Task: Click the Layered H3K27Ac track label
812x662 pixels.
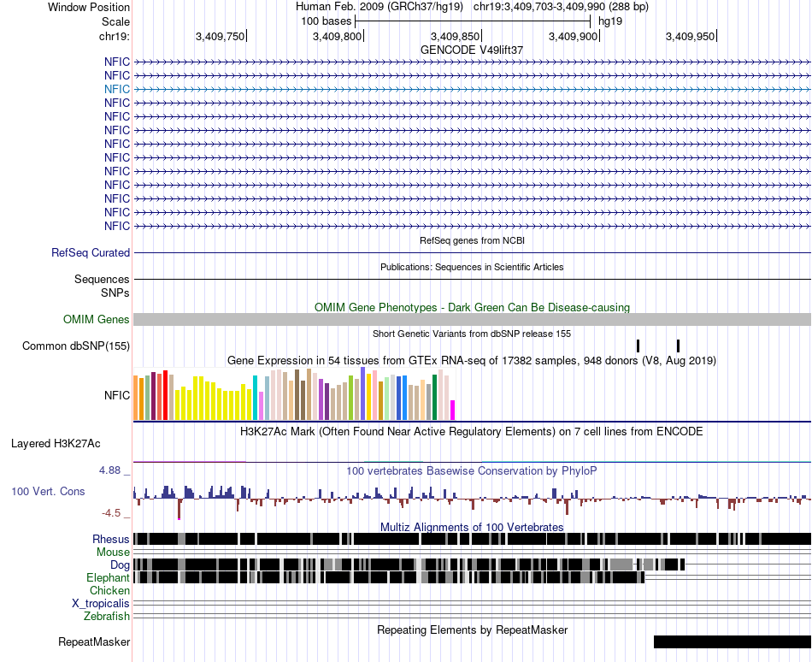Action: [x=56, y=443]
